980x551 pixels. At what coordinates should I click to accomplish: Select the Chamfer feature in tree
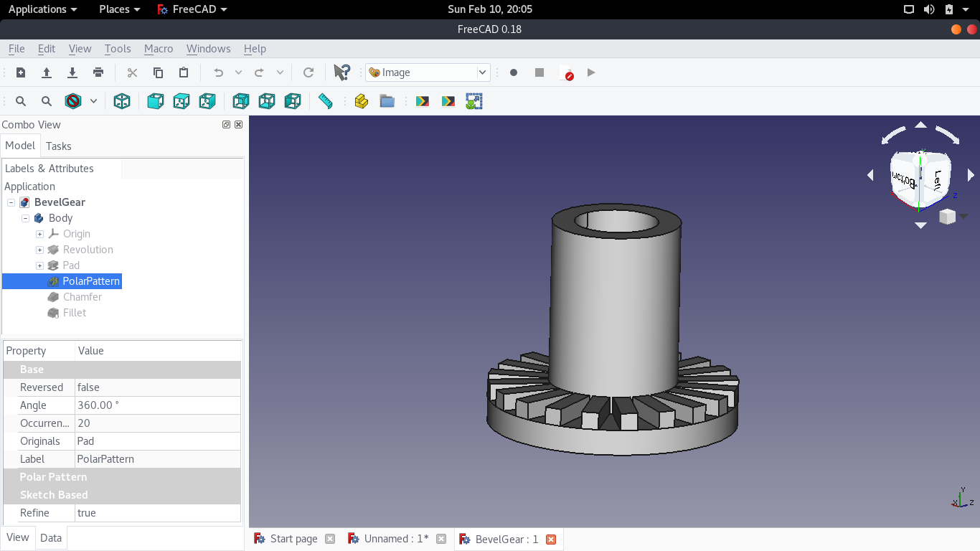[82, 297]
